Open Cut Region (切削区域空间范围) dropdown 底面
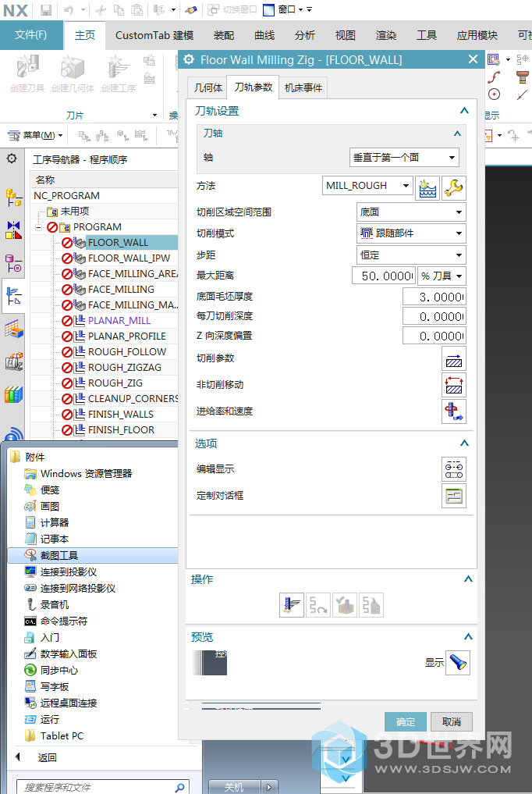Screen dimensions: 532x794 pyautogui.click(x=411, y=212)
